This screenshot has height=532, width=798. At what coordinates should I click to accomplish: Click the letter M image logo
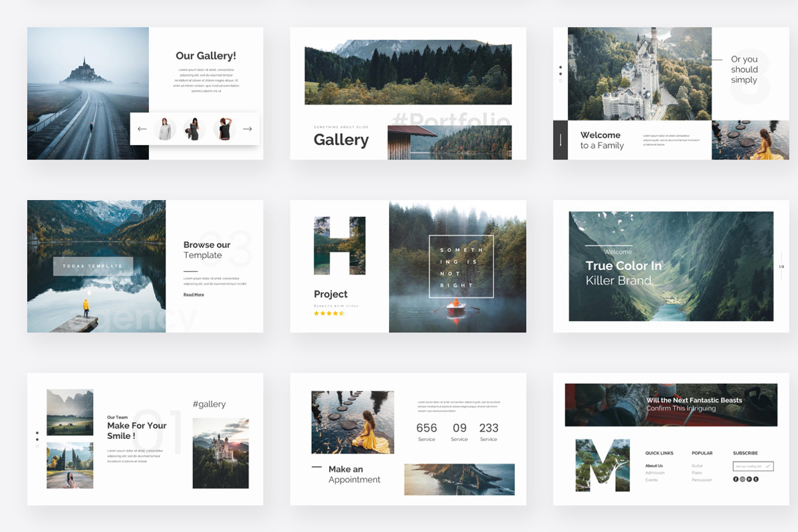point(602,465)
